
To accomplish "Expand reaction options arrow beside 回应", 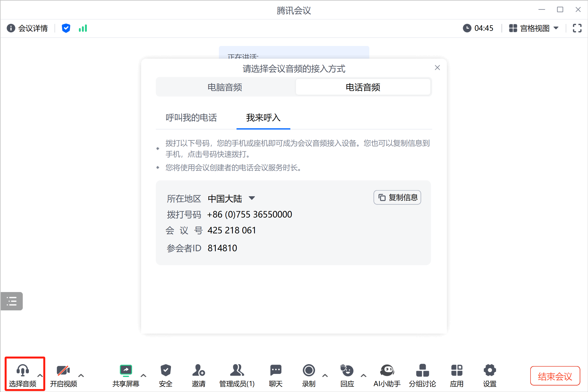I will click(x=363, y=375).
